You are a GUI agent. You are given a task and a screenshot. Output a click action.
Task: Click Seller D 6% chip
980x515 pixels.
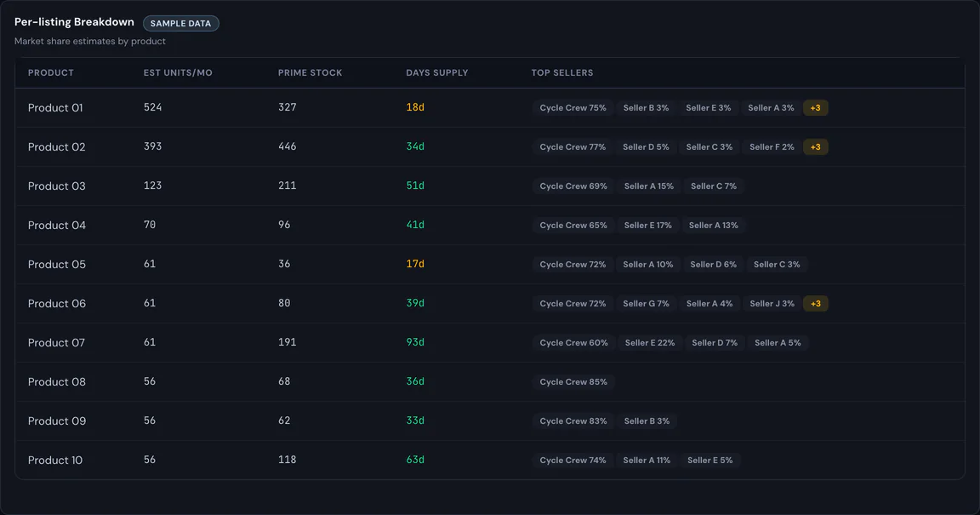714,264
